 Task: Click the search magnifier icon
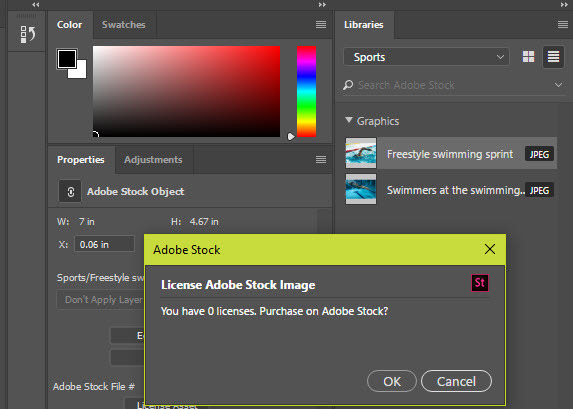click(348, 85)
